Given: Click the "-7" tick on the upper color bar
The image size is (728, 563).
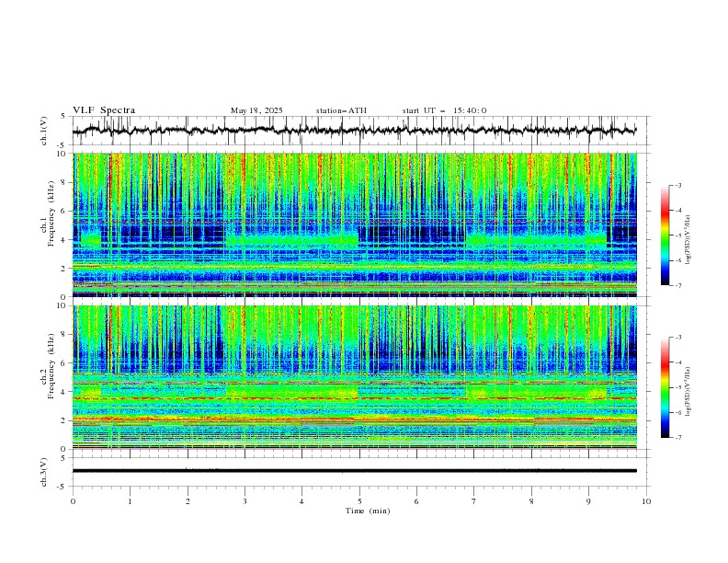Looking at the screenshot, I should (x=678, y=285).
